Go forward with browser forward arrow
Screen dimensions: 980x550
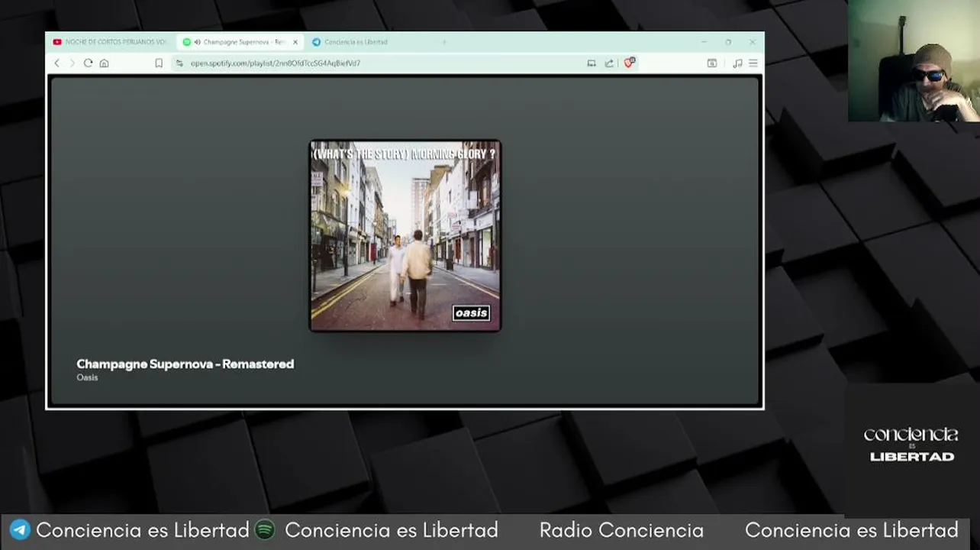73,63
